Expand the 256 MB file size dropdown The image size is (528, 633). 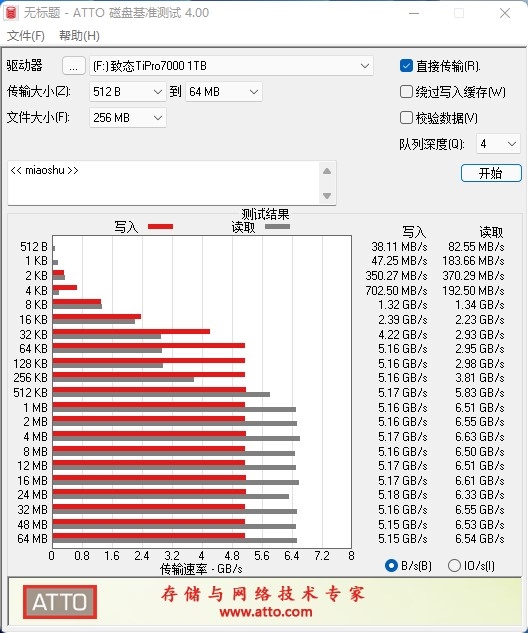click(x=128, y=118)
